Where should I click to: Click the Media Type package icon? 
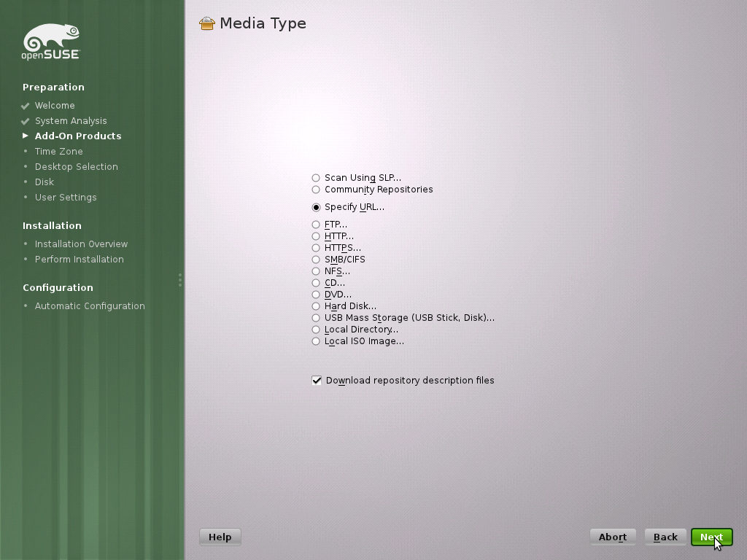[x=206, y=23]
